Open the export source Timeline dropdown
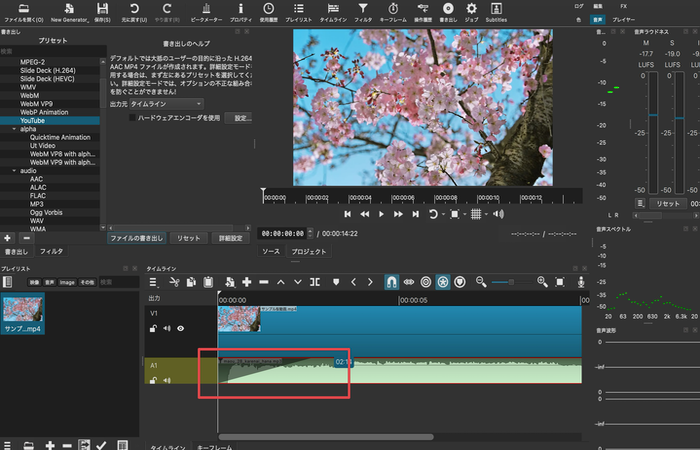This screenshot has width=700, height=450. [167, 103]
